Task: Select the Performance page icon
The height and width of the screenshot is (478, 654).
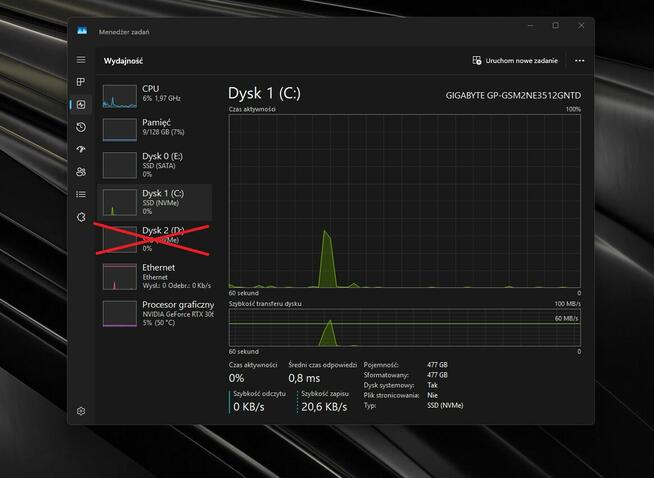Action: pyautogui.click(x=81, y=104)
